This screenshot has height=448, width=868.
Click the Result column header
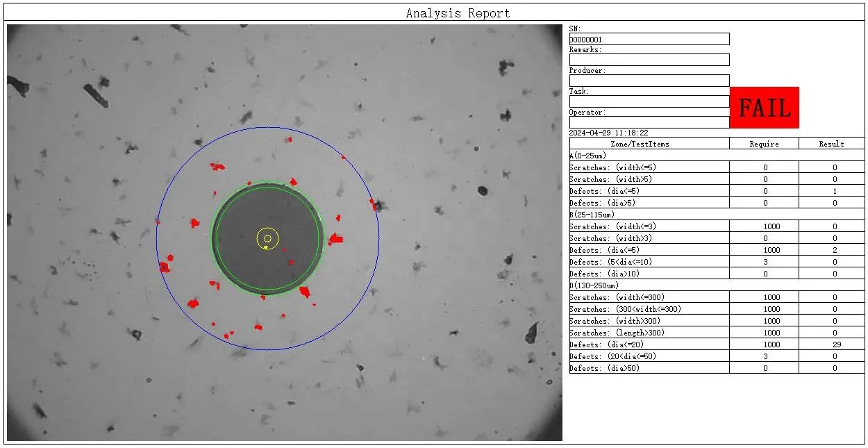tap(831, 144)
